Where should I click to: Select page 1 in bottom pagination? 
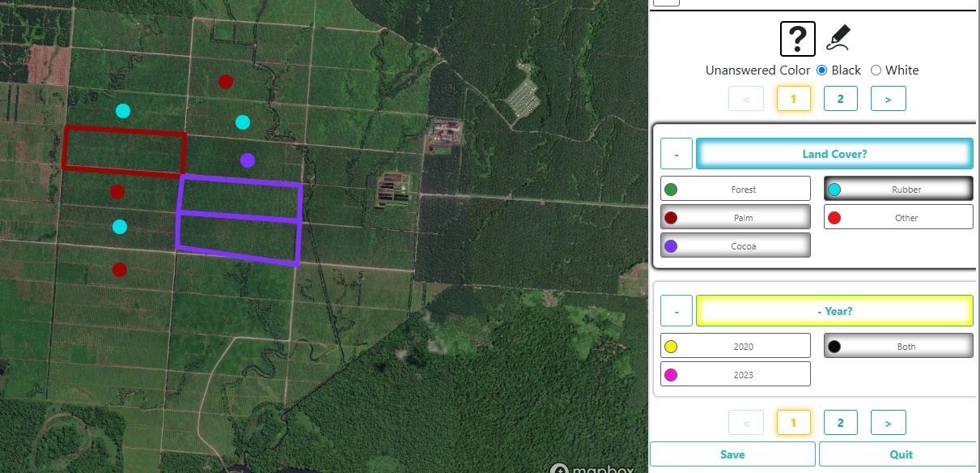point(794,423)
